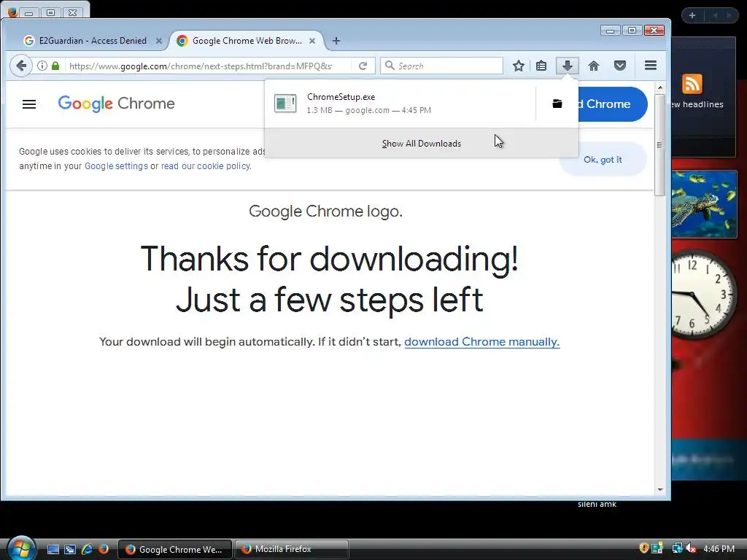Focus the Firefox Search box
This screenshot has width=747, height=560.
click(441, 66)
